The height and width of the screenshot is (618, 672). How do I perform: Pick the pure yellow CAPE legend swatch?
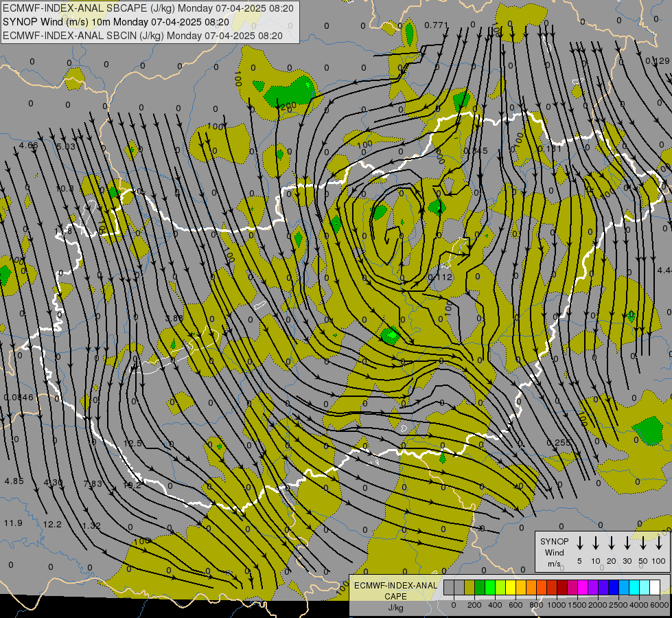coord(511,587)
